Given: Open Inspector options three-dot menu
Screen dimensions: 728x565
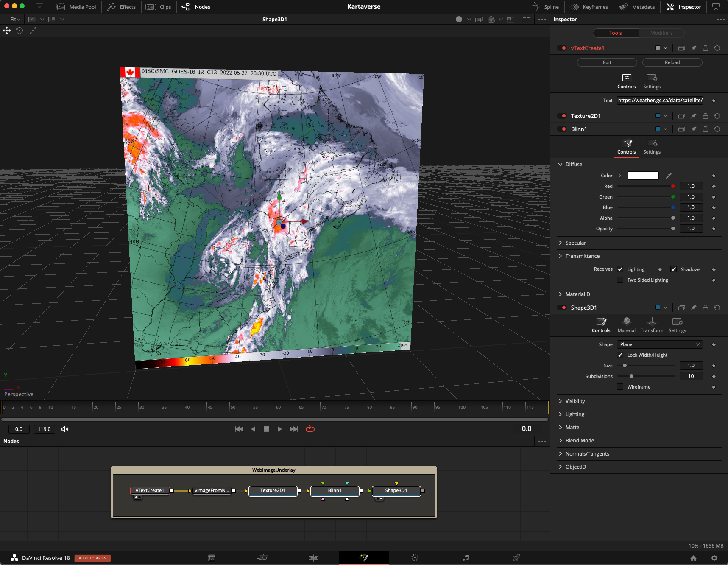Looking at the screenshot, I should click(721, 20).
